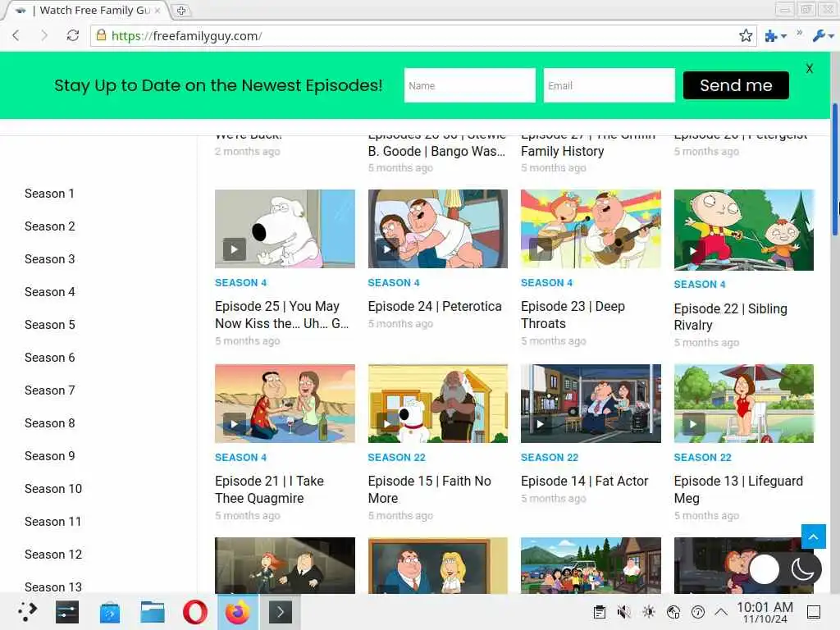Open Season 6 from sidebar
Viewport: 840px width, 630px height.
(50, 358)
